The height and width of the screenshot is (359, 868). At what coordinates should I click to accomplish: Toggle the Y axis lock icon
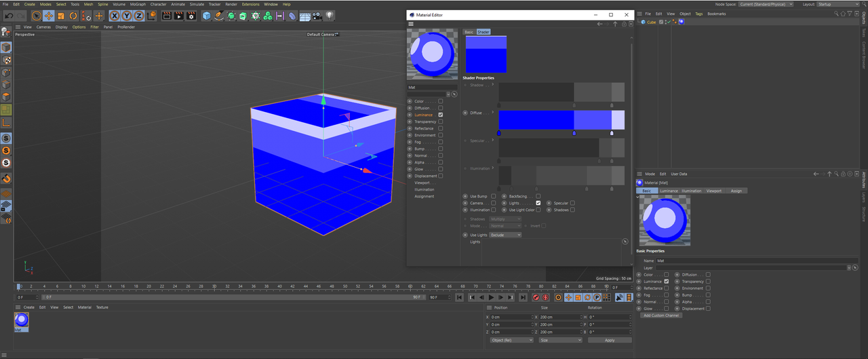pos(127,16)
